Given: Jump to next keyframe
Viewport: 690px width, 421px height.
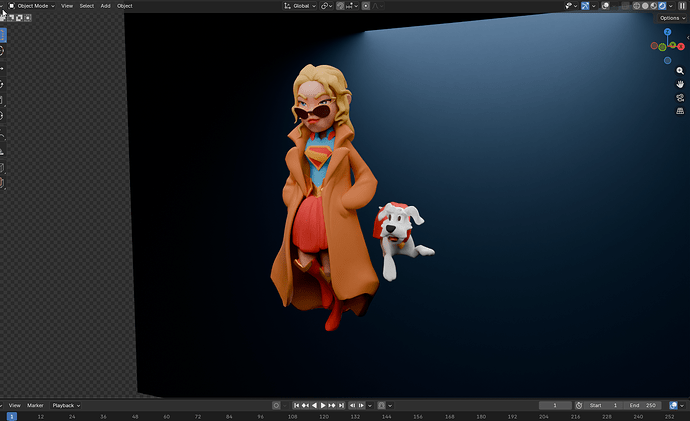Looking at the screenshot, I should pos(332,405).
